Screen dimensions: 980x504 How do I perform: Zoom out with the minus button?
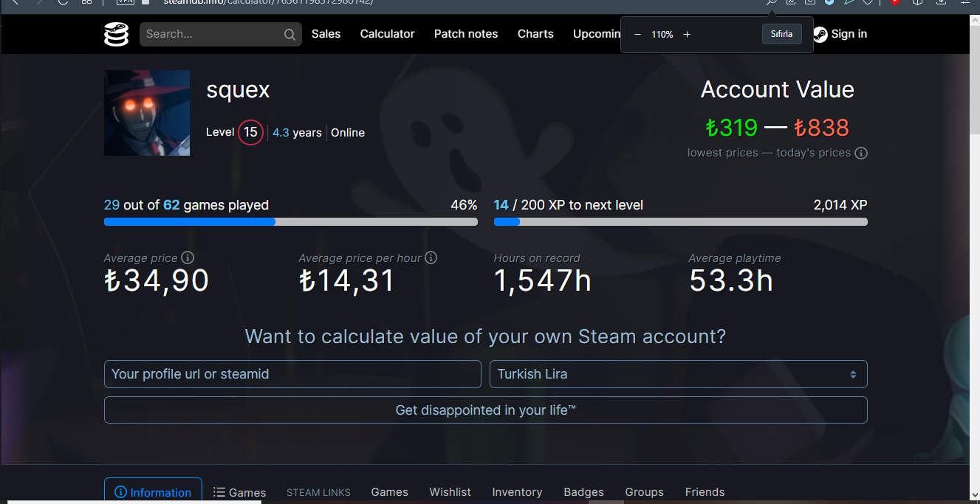point(637,35)
